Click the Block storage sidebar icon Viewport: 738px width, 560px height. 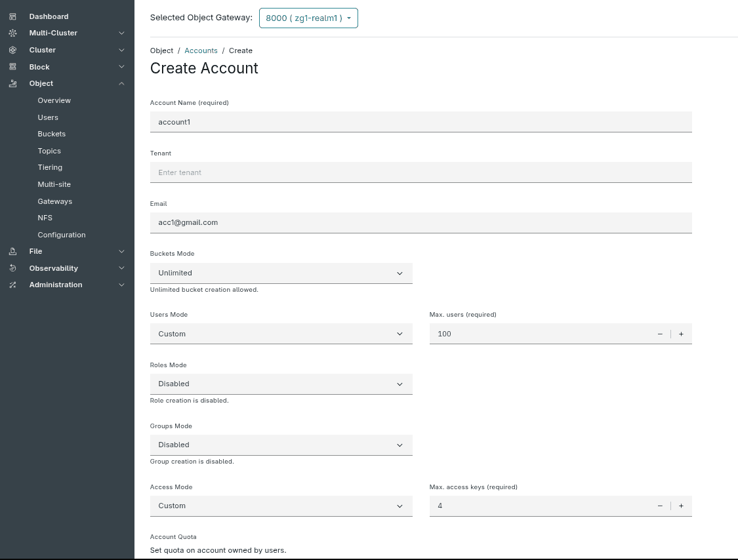coord(12,66)
